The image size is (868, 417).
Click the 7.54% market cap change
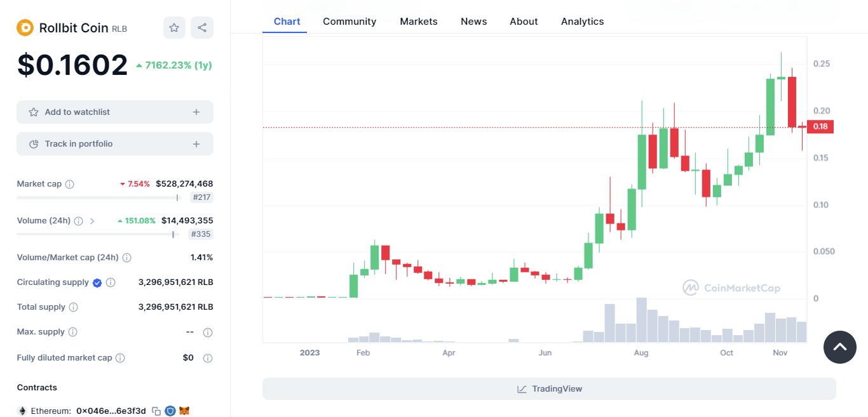click(135, 184)
